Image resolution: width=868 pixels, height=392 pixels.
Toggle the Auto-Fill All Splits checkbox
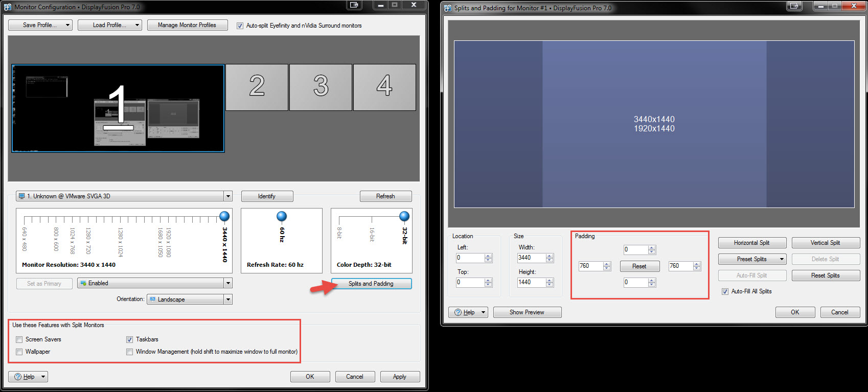pyautogui.click(x=725, y=291)
